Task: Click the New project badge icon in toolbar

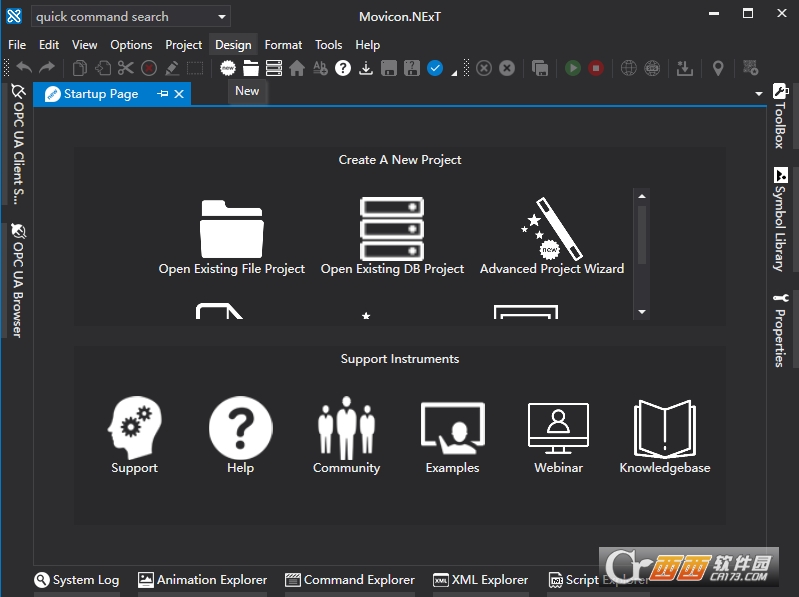Action: coord(228,68)
